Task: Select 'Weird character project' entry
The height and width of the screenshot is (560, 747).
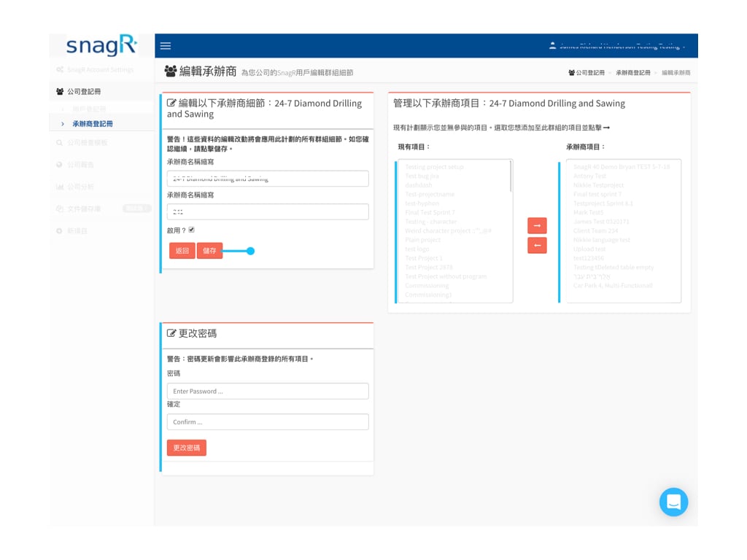Action: 448,231
